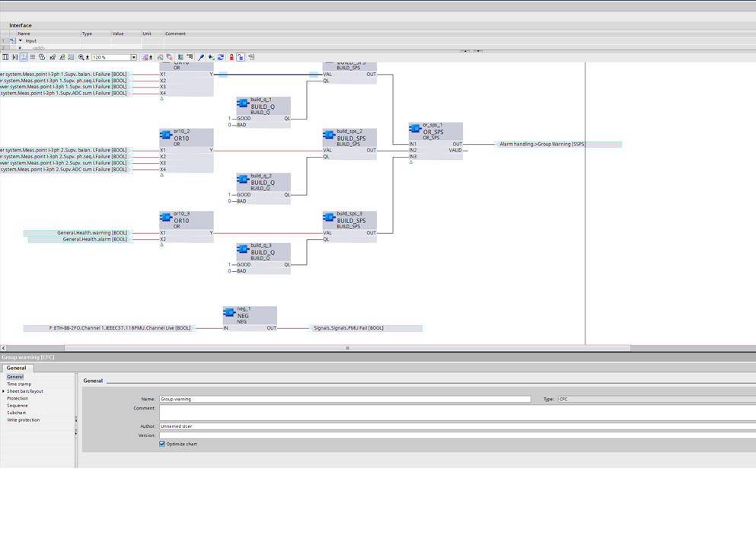
Task: Expand the Sheet bars/layout tree node
Action: [x=3, y=391]
